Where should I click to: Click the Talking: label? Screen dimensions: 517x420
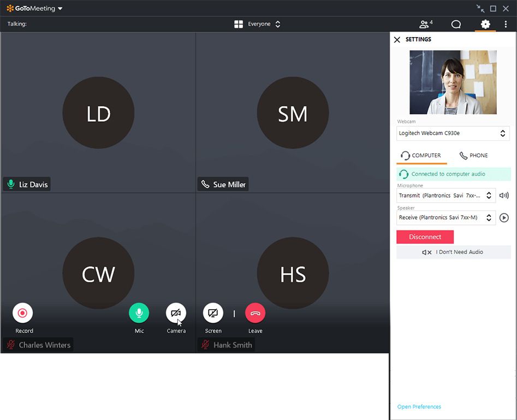click(17, 24)
